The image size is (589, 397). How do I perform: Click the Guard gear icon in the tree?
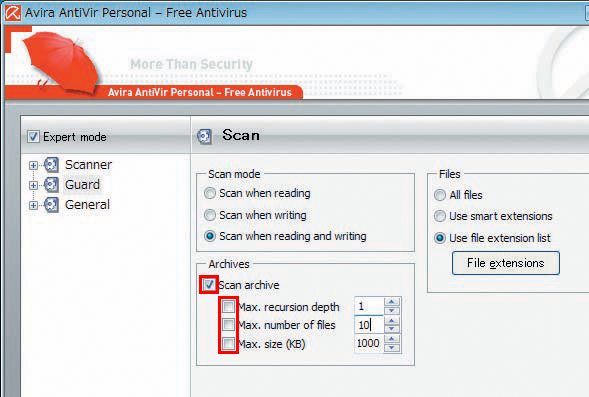coord(51,185)
